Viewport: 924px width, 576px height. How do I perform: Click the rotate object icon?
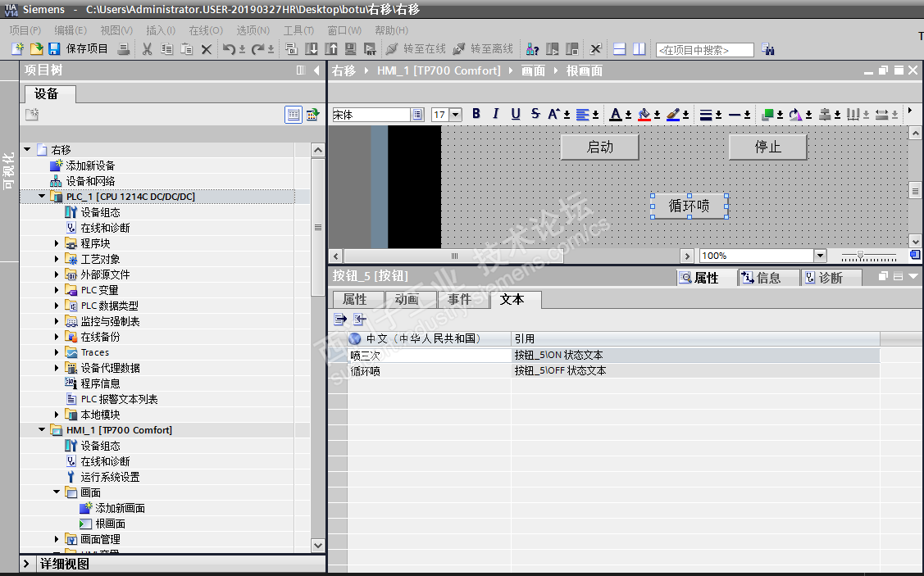(x=795, y=114)
